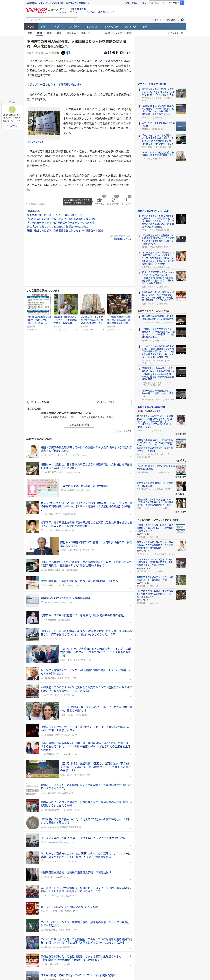Viewport: 210px width, 980px height.
Task: Open the 読売新聞オンライン source link below article
Action: pyautogui.click(x=122, y=239)
